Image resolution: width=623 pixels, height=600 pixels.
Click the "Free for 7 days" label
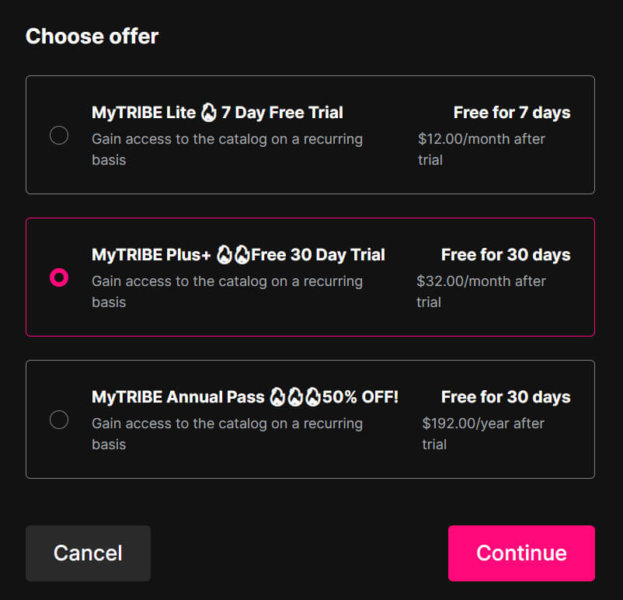click(x=511, y=113)
